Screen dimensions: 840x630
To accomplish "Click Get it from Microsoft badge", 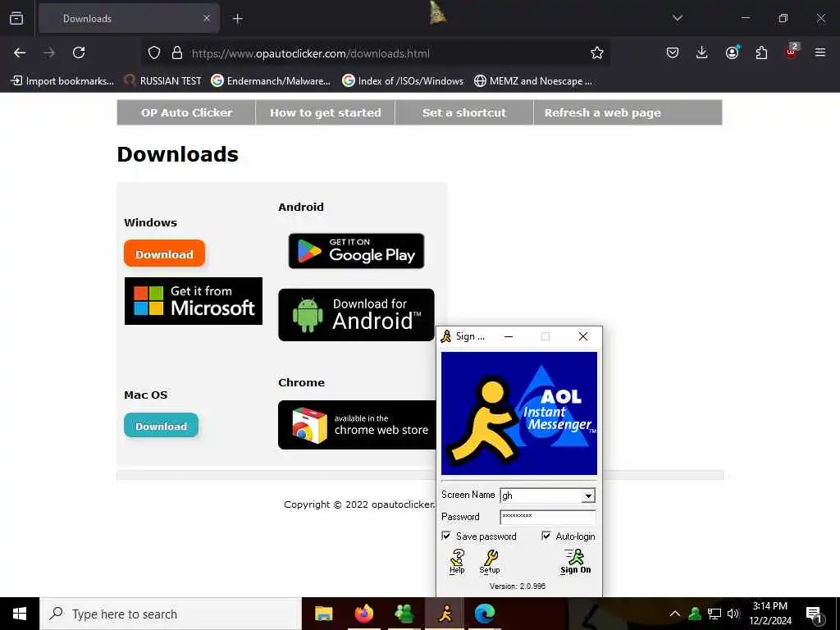I will coord(194,301).
